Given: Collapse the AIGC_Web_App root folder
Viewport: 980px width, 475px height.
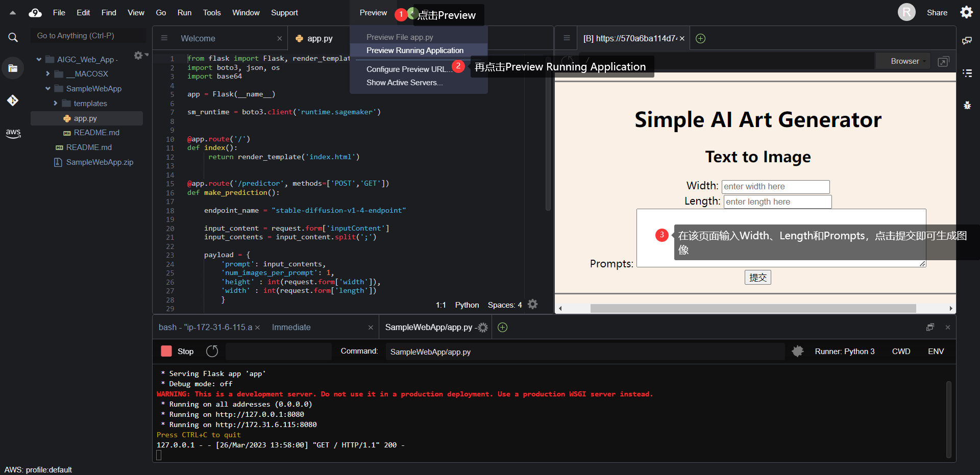Looking at the screenshot, I should pos(39,60).
